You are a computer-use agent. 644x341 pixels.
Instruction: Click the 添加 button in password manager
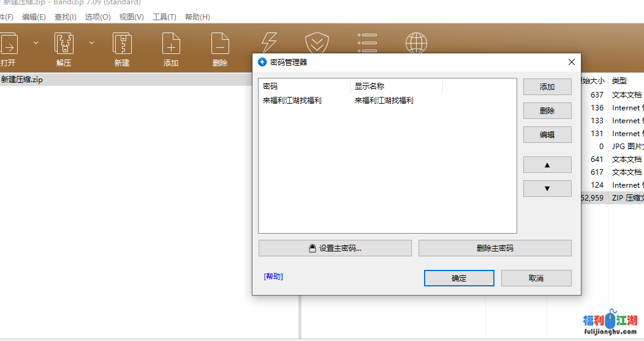[547, 87]
